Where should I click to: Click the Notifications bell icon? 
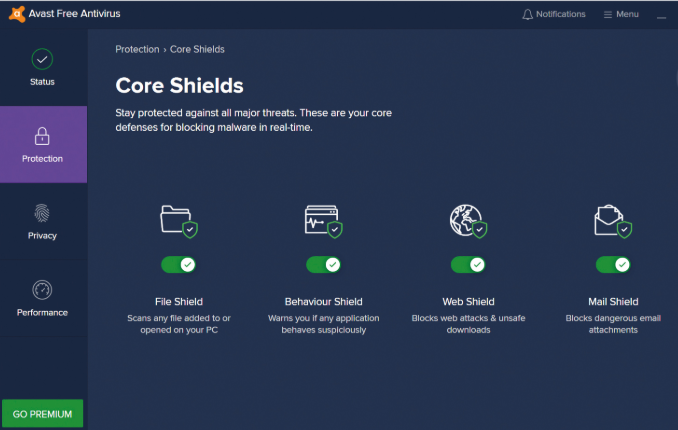pyautogui.click(x=527, y=14)
